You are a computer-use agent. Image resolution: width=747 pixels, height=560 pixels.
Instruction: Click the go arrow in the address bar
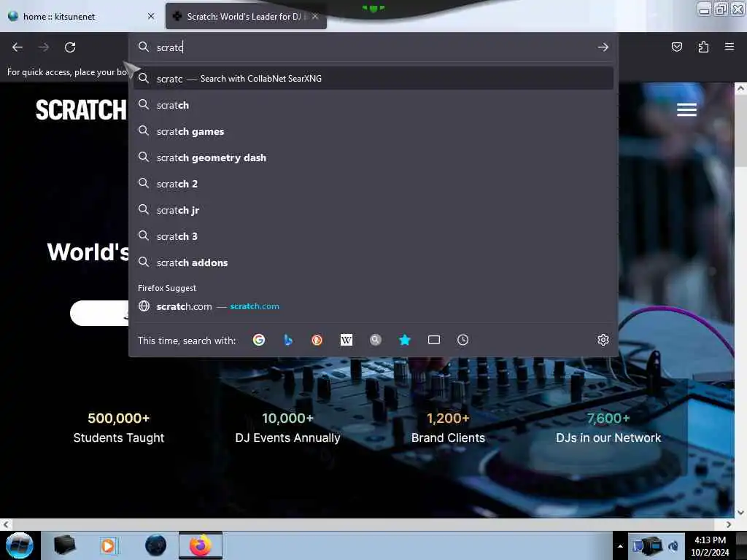tap(603, 47)
